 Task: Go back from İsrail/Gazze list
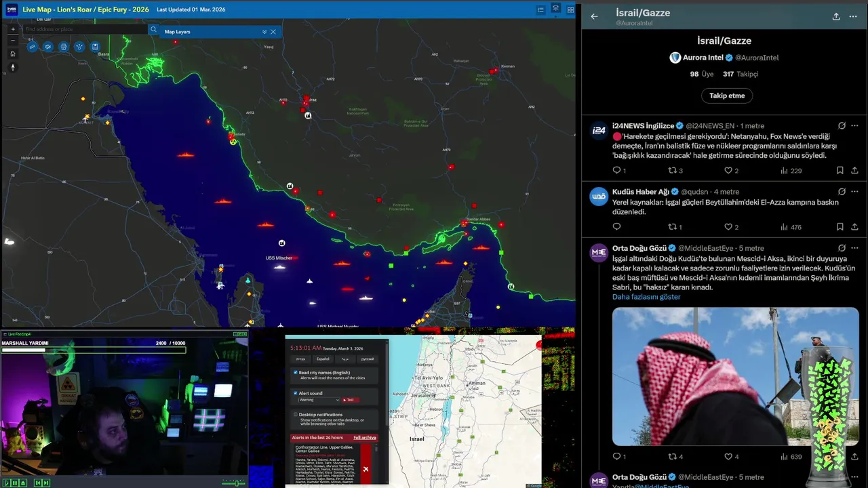594,16
